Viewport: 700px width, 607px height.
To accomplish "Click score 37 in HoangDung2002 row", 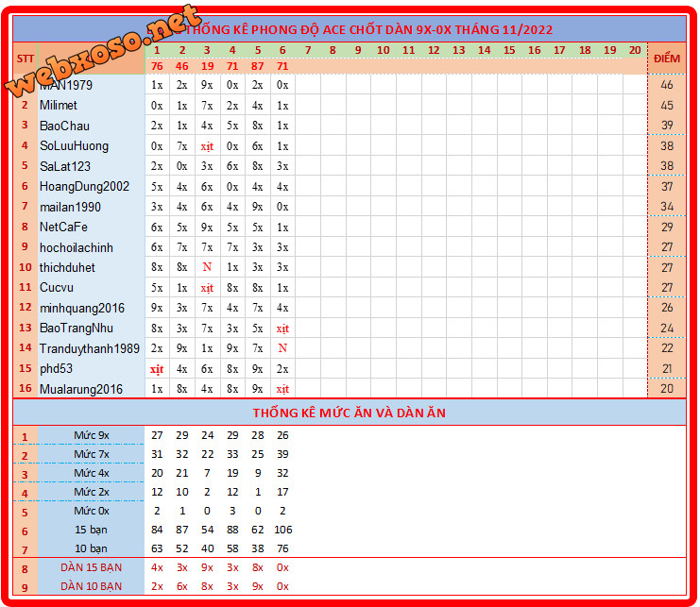I will [x=667, y=186].
